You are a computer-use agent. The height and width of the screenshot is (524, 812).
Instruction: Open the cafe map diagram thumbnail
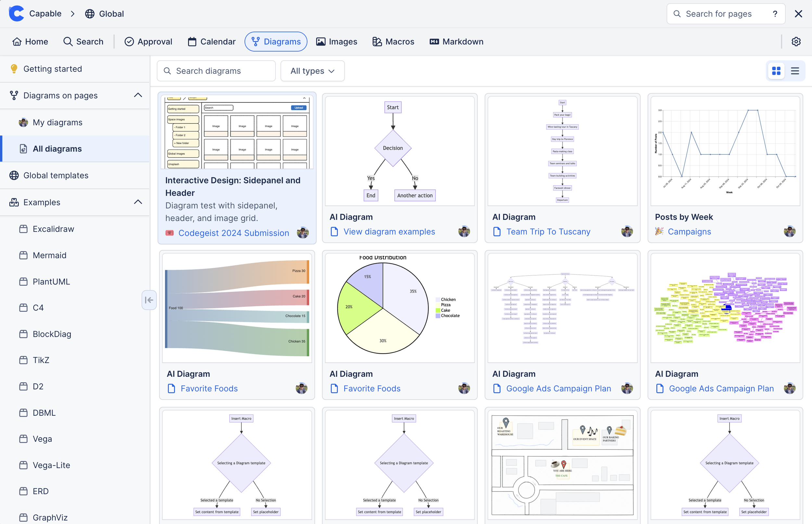(x=562, y=465)
